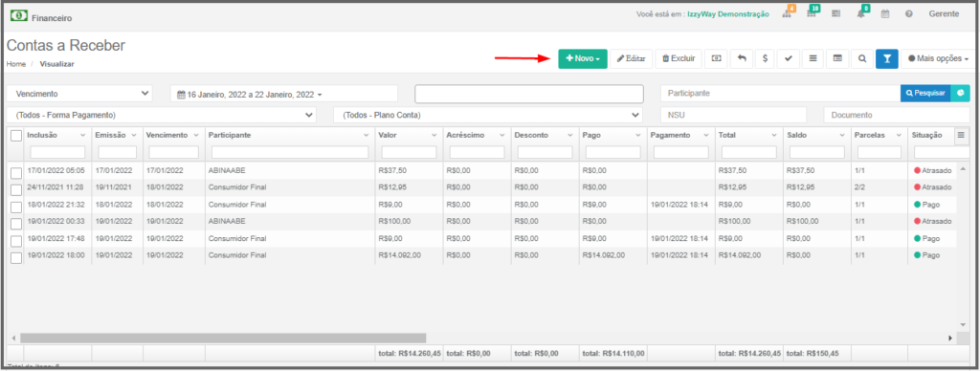Click filter box under Participante column
Image resolution: width=980 pixels, height=371 pixels.
290,152
